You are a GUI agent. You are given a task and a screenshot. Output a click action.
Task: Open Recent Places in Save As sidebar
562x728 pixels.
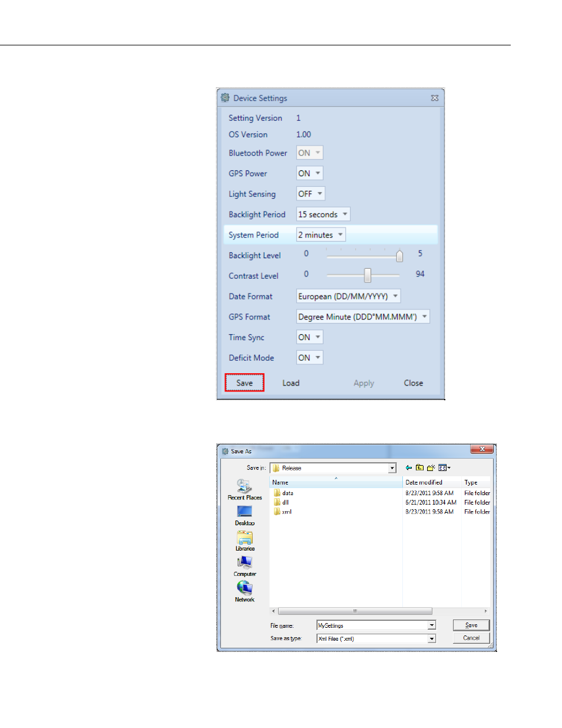tap(244, 489)
